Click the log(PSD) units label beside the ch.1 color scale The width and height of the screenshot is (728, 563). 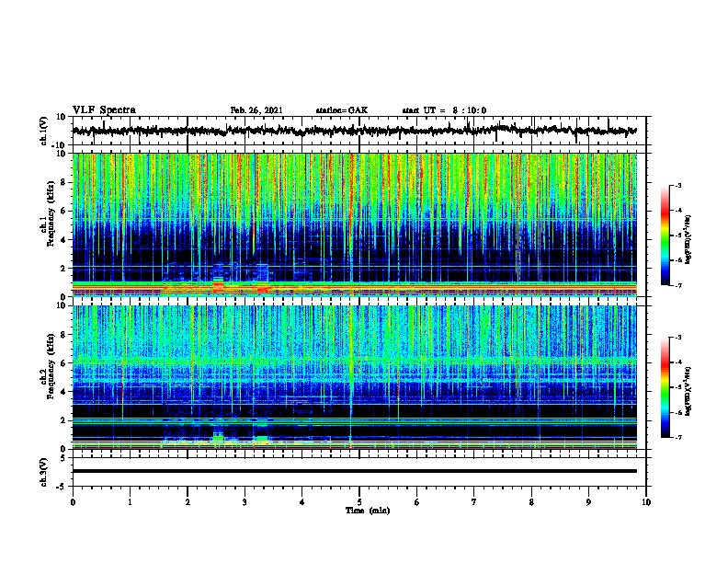click(x=688, y=238)
